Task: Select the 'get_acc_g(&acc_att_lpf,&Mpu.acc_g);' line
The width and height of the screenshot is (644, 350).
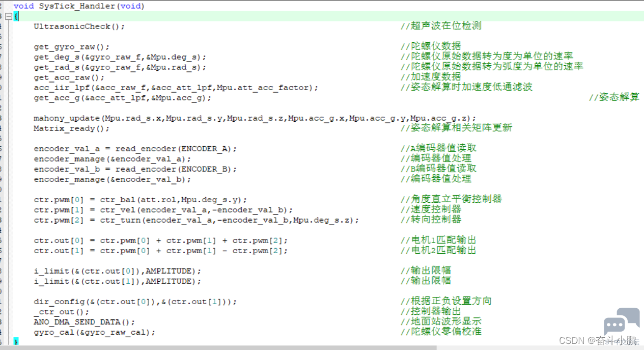Action: pos(122,97)
